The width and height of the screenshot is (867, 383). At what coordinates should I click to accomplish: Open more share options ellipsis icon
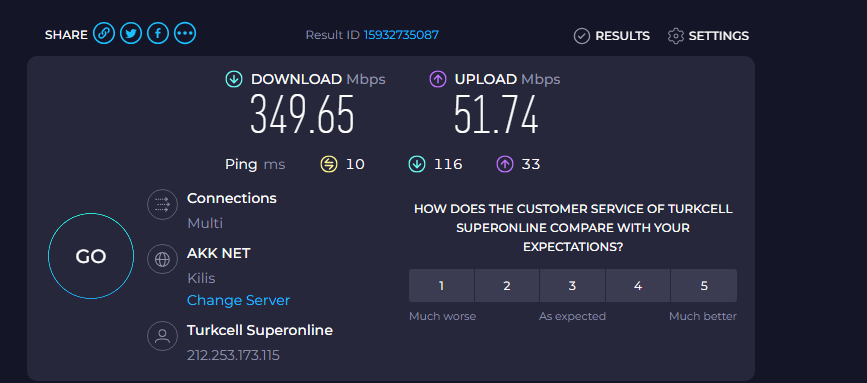click(185, 34)
